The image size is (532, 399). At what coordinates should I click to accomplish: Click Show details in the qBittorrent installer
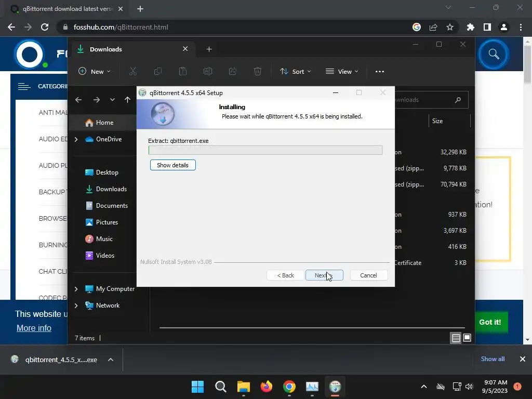pyautogui.click(x=172, y=165)
